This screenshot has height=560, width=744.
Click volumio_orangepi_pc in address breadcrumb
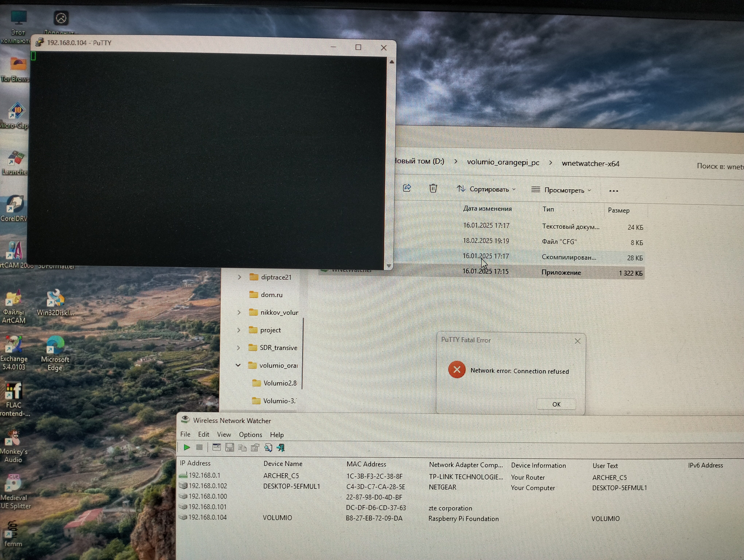503,162
